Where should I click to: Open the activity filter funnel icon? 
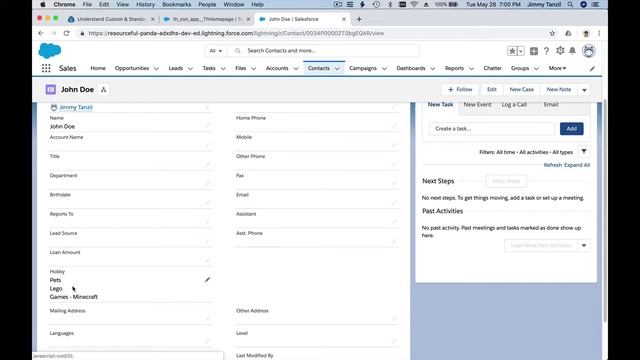coord(584,152)
